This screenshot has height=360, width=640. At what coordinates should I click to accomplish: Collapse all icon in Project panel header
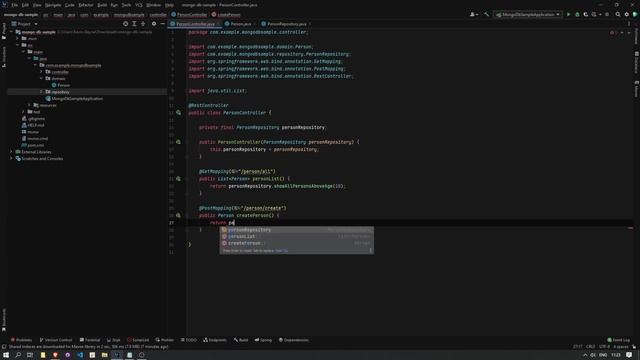pyautogui.click(x=143, y=24)
